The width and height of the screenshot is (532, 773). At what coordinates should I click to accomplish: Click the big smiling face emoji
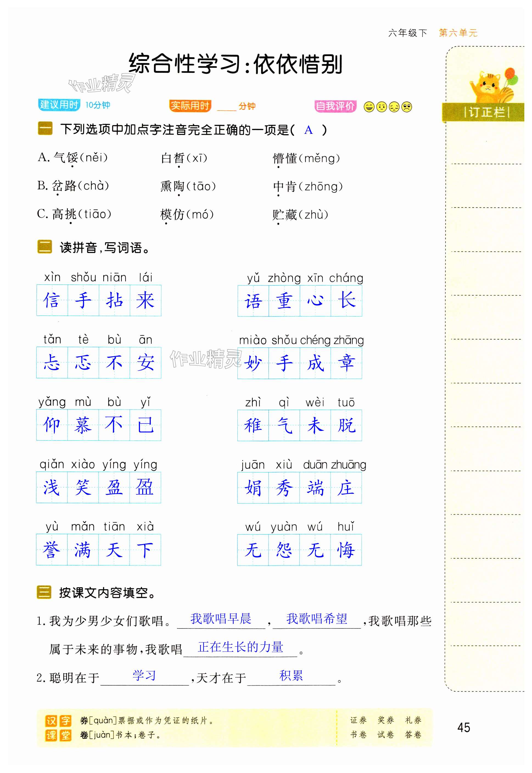coord(369,107)
